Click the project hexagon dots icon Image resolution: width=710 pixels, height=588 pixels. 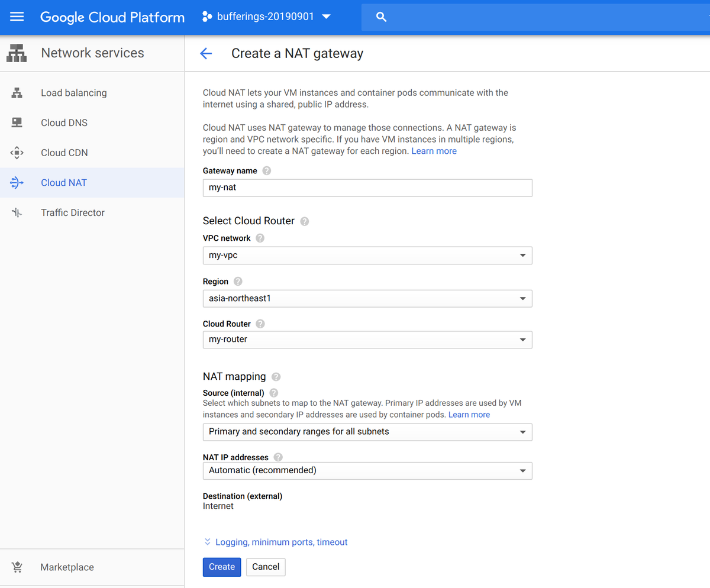(x=207, y=17)
